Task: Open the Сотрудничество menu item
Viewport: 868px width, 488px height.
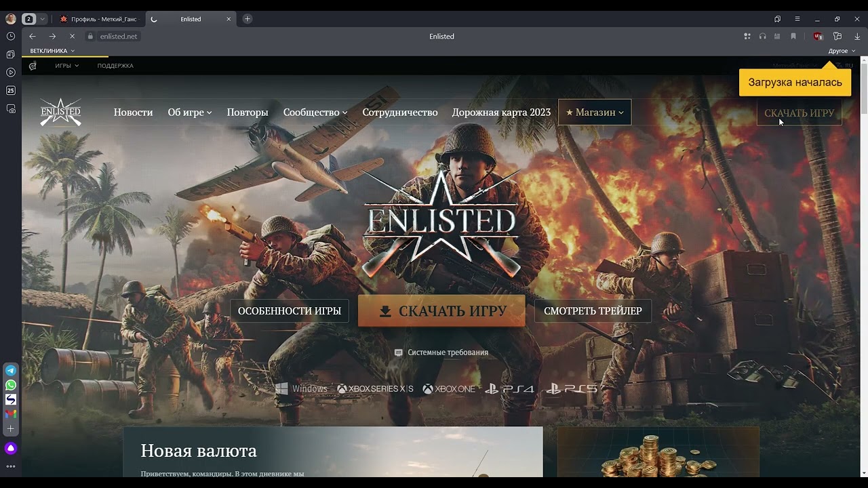Action: click(x=400, y=113)
